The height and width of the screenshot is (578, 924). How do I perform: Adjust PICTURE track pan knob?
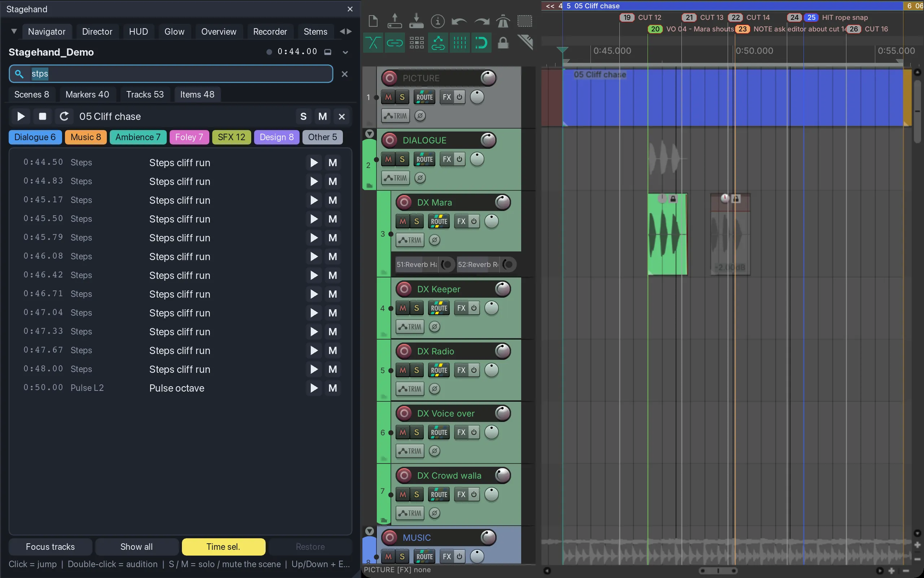(x=477, y=97)
